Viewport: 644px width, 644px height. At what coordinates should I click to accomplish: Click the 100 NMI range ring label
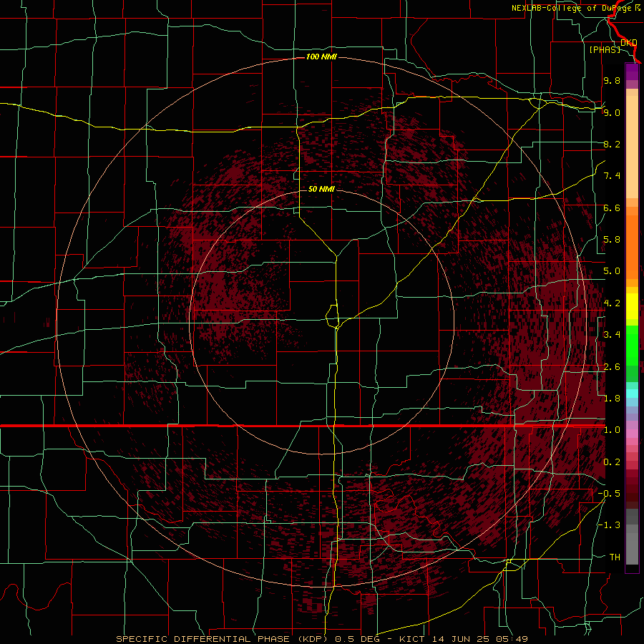[321, 57]
